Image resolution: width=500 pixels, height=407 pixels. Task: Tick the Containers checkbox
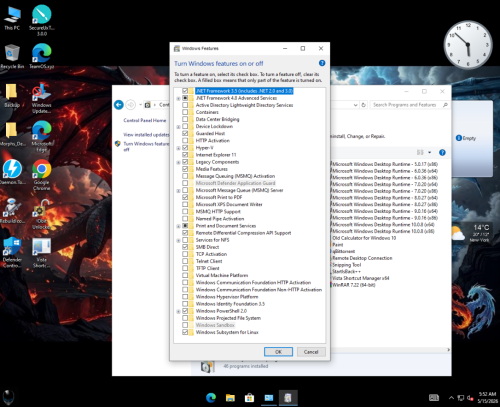point(185,112)
